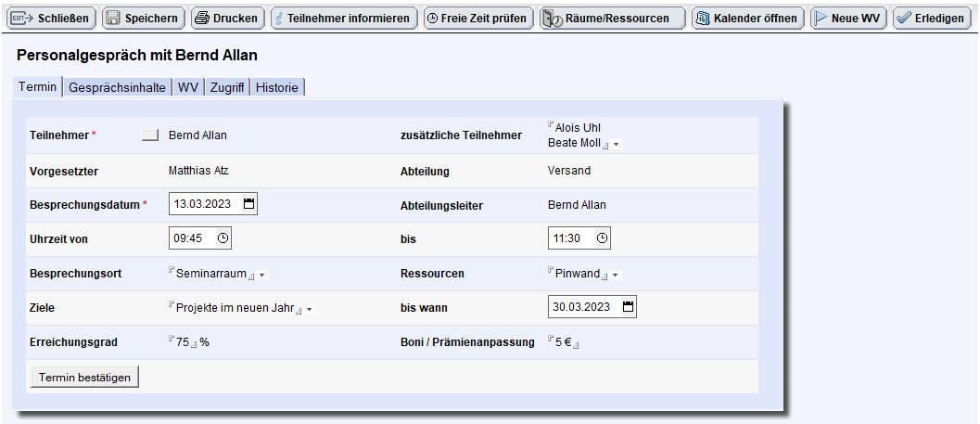The width and height of the screenshot is (980, 424).
Task: Click the Erreichungsgrad 75 value field
Action: (x=183, y=342)
